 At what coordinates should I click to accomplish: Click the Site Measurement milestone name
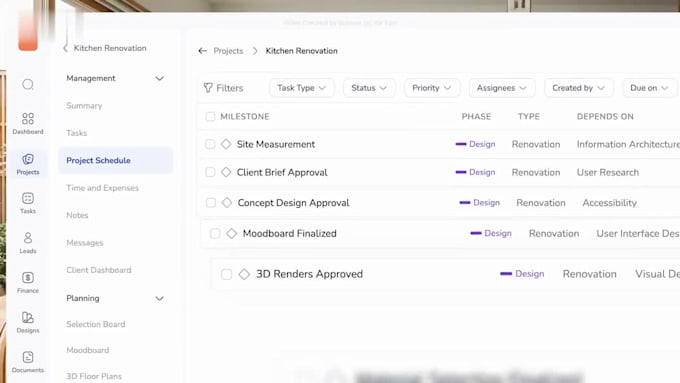click(276, 144)
